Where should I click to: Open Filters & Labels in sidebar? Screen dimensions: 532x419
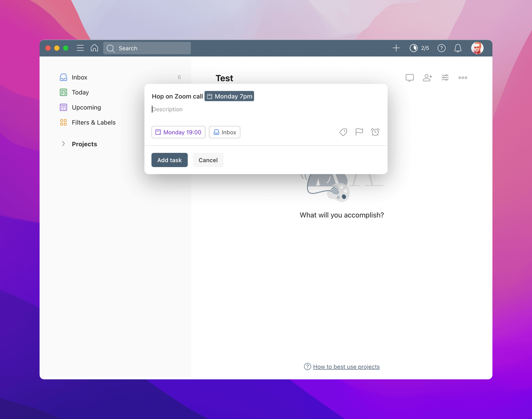pos(94,122)
